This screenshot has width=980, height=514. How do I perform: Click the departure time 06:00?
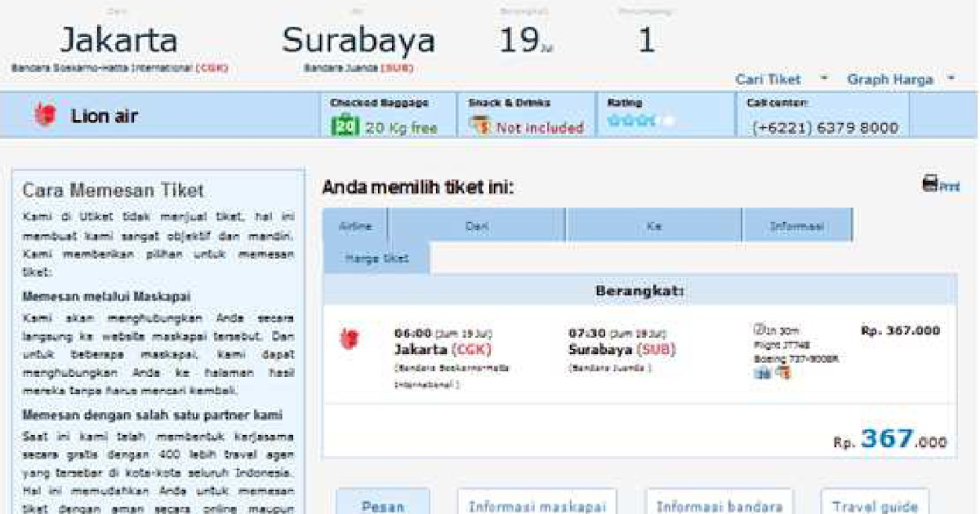point(412,333)
